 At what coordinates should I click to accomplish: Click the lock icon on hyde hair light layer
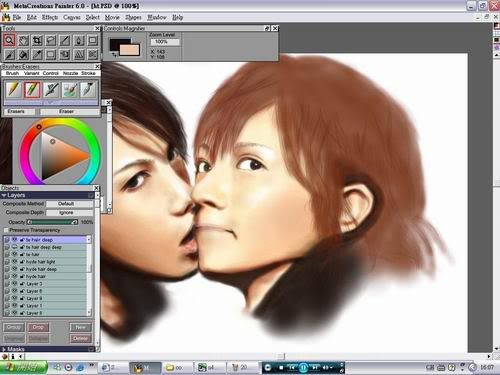tap(22, 262)
